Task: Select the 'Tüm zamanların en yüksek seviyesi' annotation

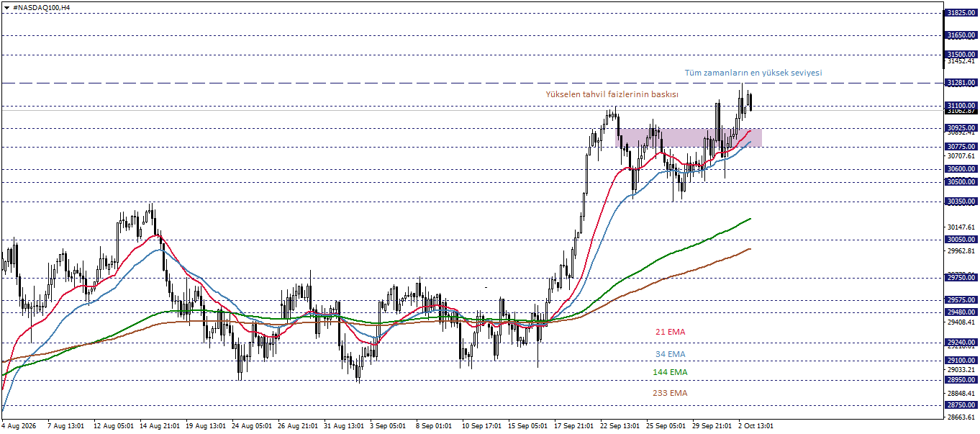Action: tap(753, 73)
